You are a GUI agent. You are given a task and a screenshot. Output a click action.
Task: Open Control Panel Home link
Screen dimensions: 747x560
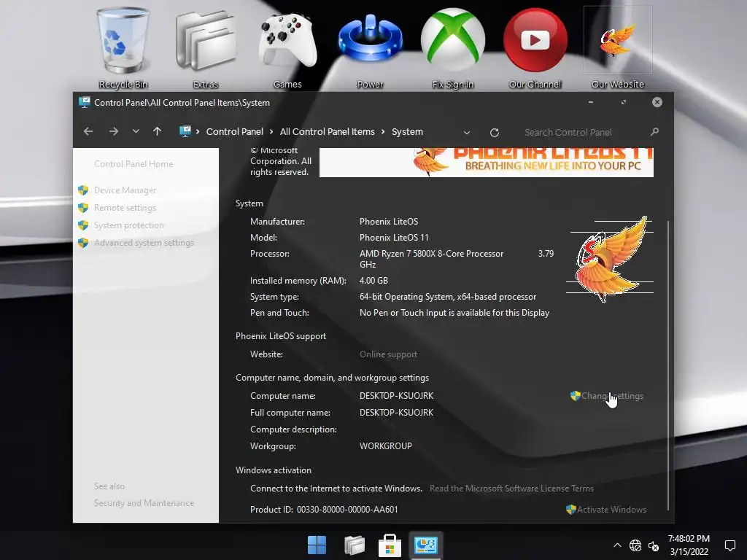133,164
